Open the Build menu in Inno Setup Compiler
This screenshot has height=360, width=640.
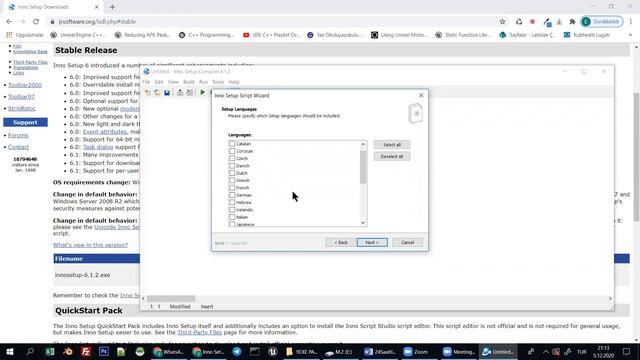tap(189, 82)
